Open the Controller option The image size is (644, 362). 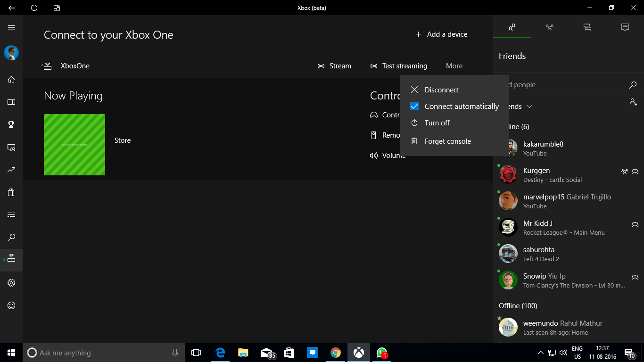coord(385,115)
